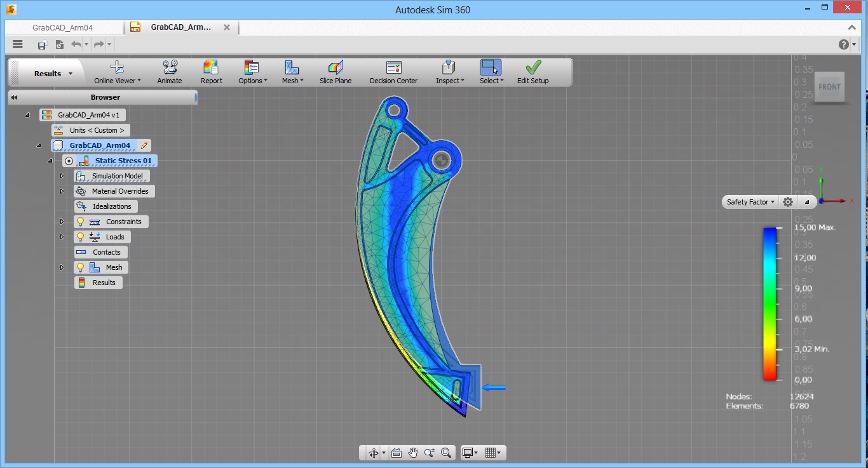Expand the Simulation Model node
Image resolution: width=868 pixels, height=468 pixels.
click(62, 176)
